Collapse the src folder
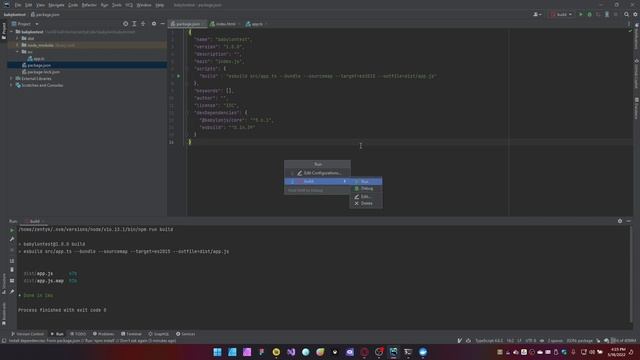This screenshot has width=640, height=360. click(x=18, y=52)
